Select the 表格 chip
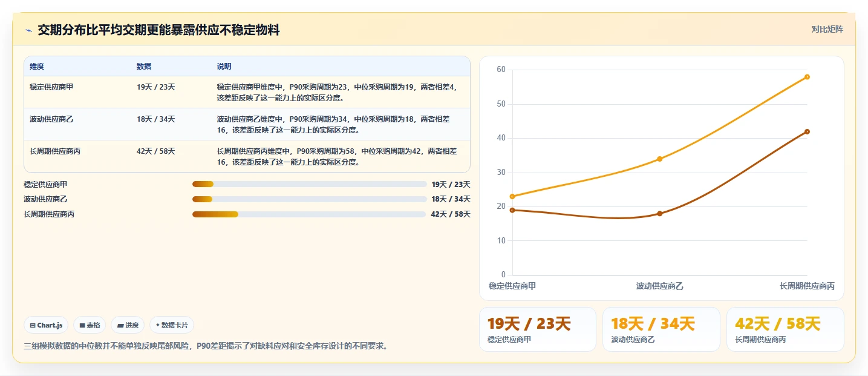This screenshot has height=376, width=868. click(90, 325)
